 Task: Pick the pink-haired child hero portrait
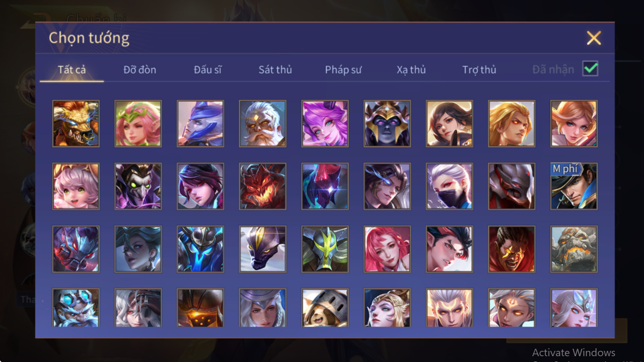pyautogui.click(x=76, y=186)
